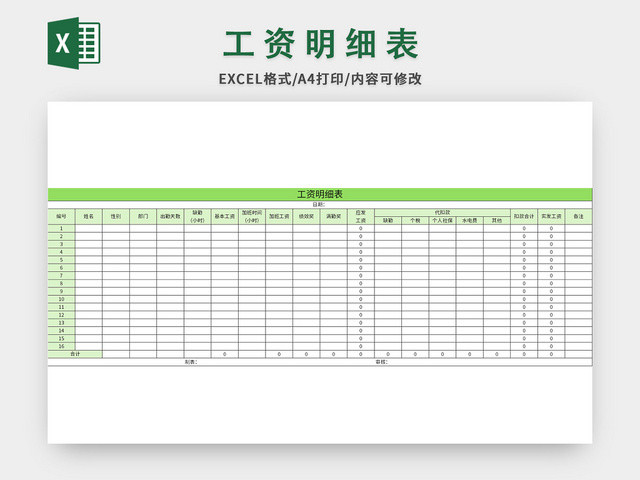Click row number 2 in 编号 column
Screen dimensions: 640x480
[62, 236]
